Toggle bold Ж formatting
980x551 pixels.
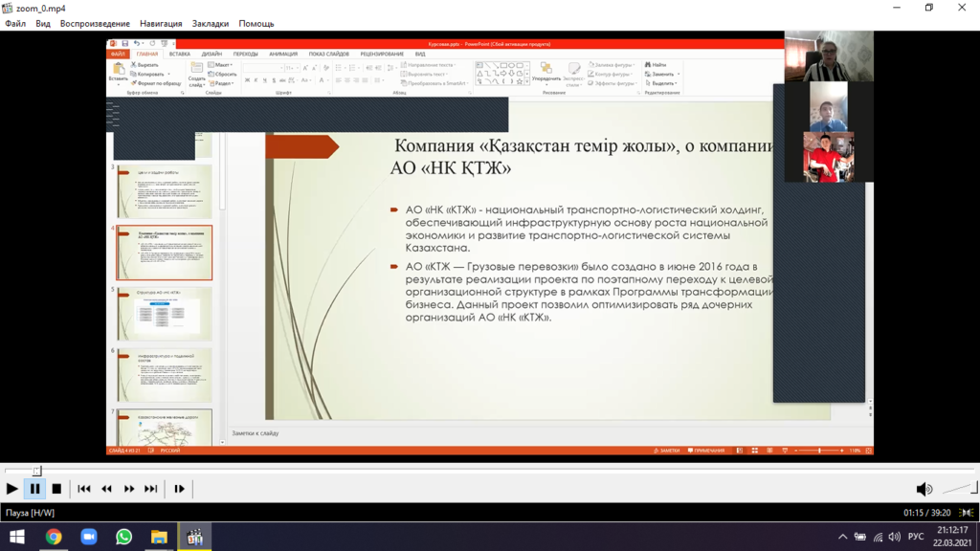coord(247,80)
